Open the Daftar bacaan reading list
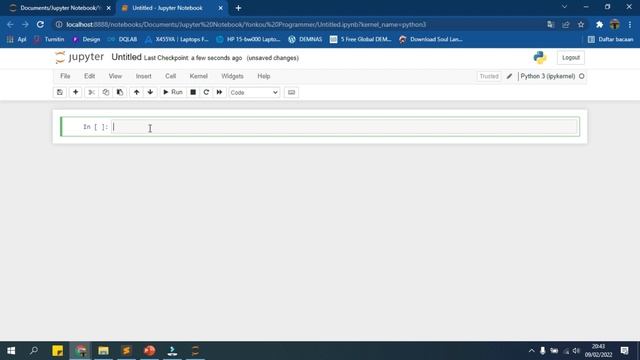This screenshot has height=360, width=640. coord(611,40)
